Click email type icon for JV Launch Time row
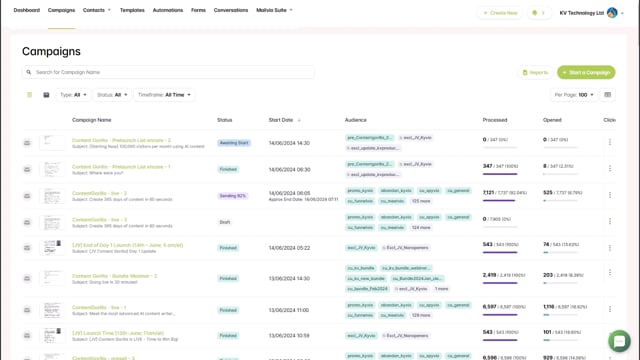This screenshot has height=360, width=640. coord(27,336)
